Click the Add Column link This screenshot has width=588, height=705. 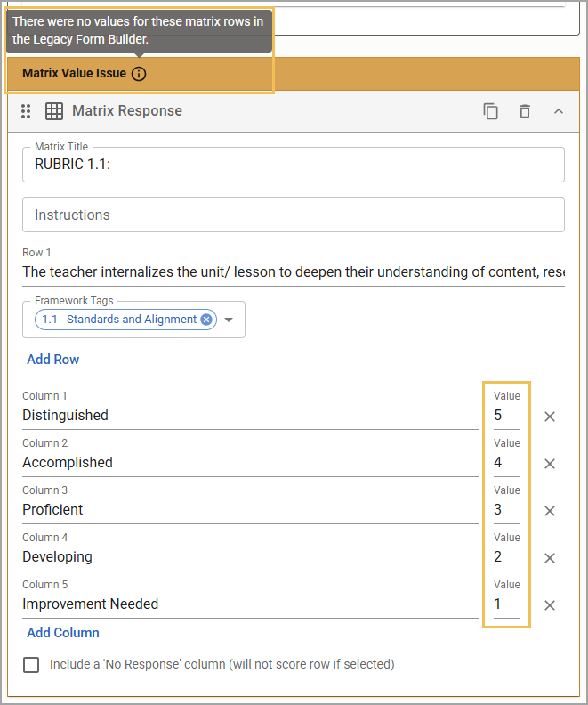click(63, 633)
